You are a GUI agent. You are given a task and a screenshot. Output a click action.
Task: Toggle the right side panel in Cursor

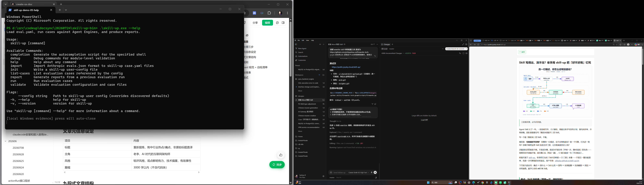pos(466,44)
